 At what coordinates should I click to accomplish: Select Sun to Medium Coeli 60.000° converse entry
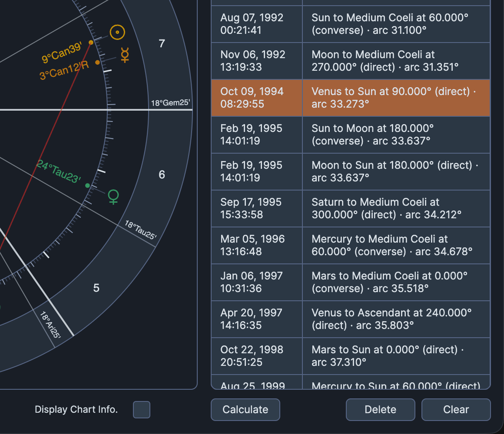coord(396,24)
